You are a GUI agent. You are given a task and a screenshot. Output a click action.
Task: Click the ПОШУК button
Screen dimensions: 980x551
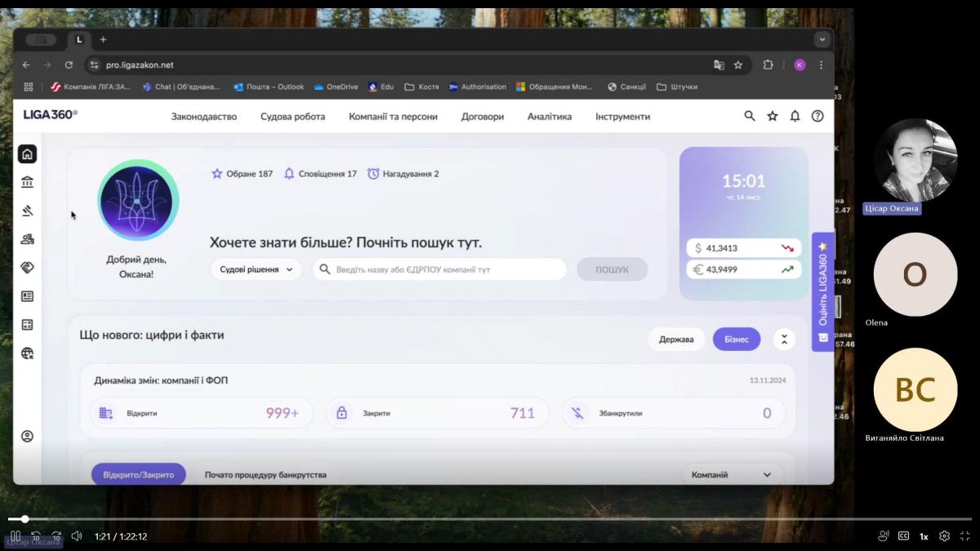(x=612, y=269)
